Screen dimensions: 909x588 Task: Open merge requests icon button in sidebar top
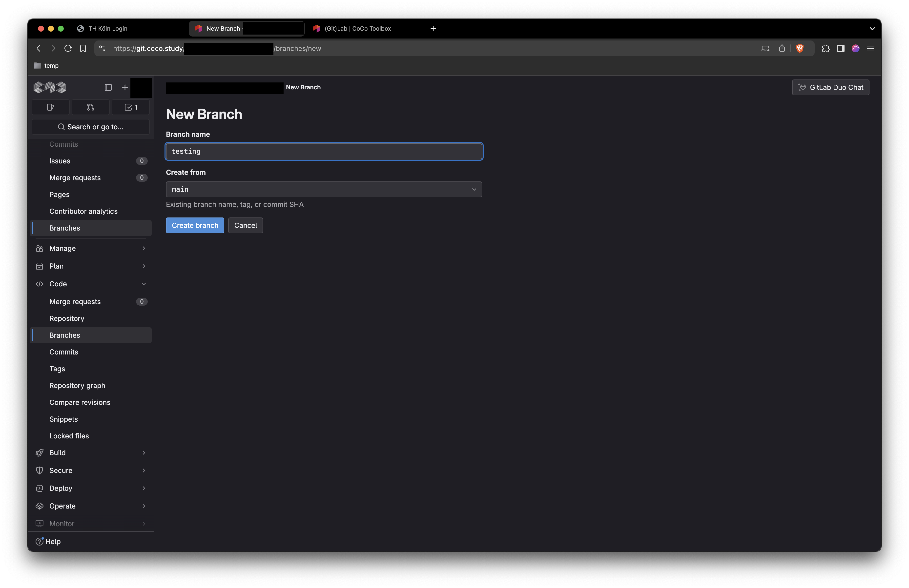90,107
